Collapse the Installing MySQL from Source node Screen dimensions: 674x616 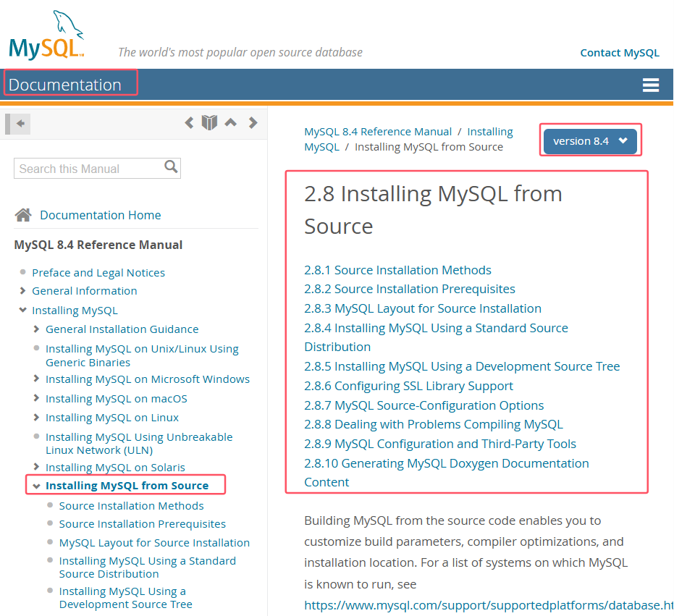36,486
